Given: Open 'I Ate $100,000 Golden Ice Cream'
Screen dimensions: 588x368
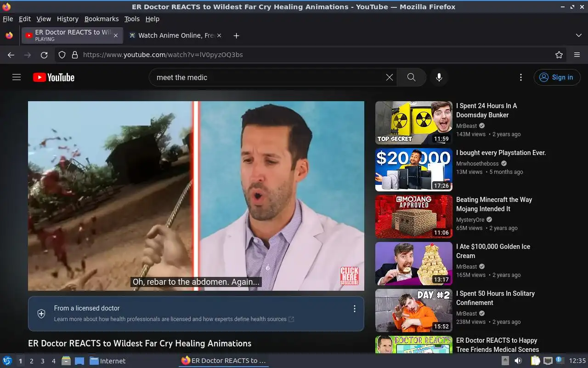Looking at the screenshot, I should 493,251.
